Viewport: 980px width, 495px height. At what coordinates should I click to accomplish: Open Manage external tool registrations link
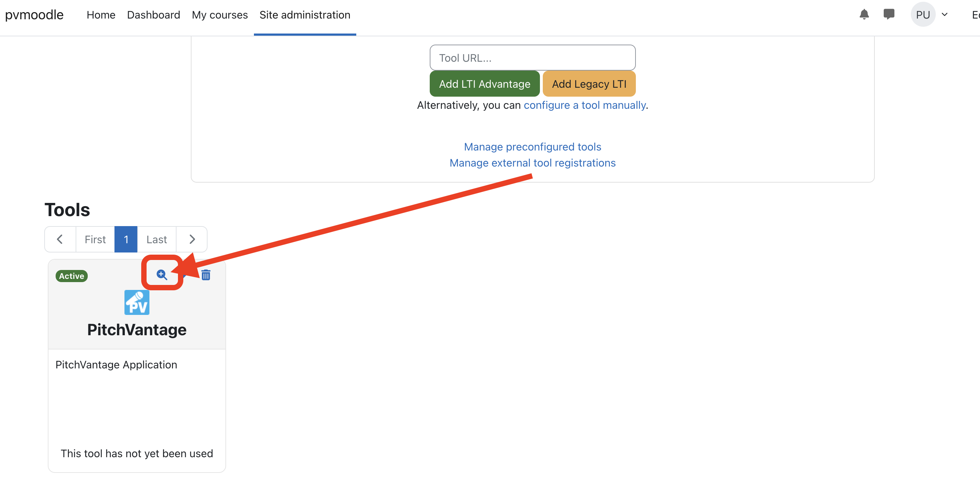(x=532, y=163)
